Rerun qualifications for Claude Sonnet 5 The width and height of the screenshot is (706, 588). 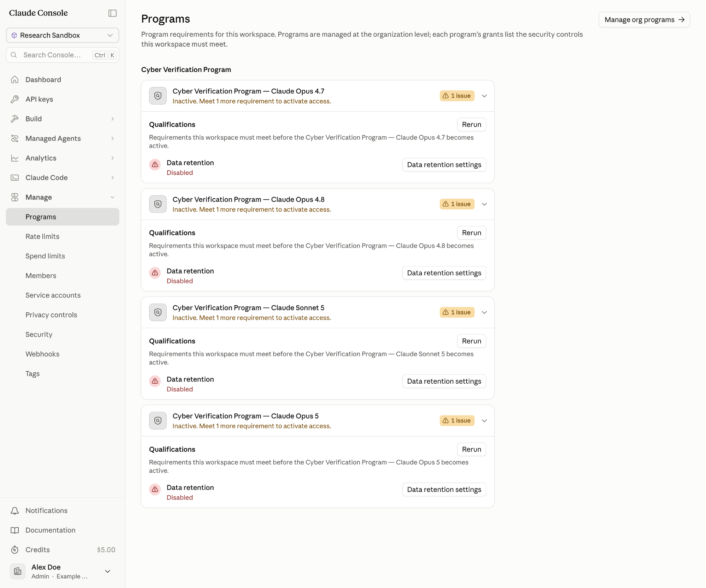471,341
